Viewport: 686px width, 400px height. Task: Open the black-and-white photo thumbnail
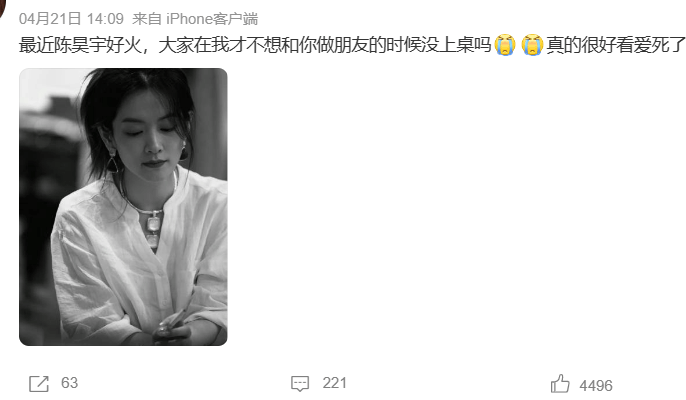pyautogui.click(x=123, y=207)
